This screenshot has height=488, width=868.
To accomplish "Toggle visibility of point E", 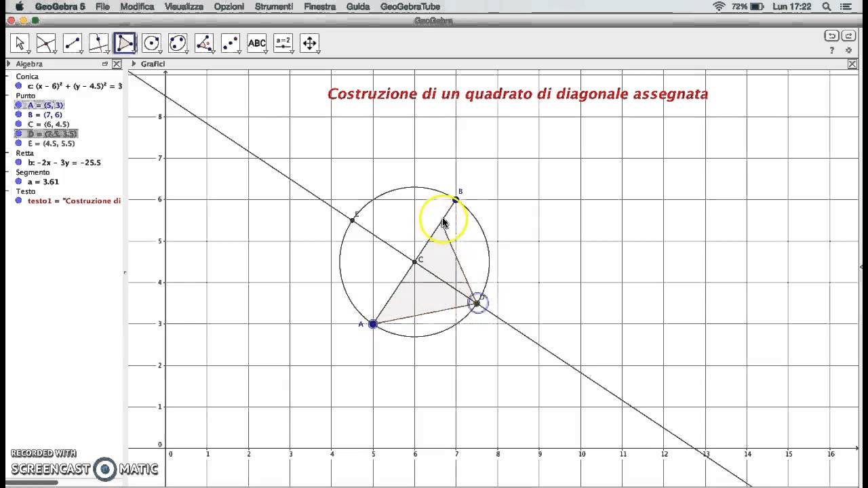I will (19, 143).
